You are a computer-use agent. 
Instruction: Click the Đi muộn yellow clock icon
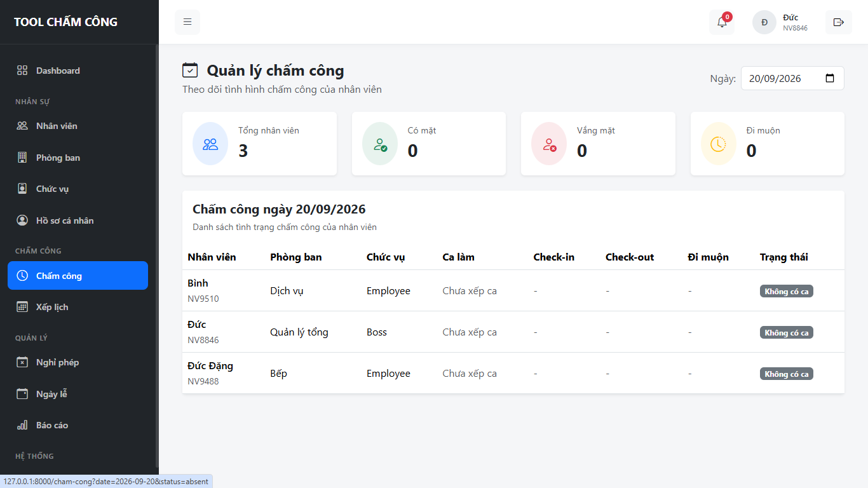[719, 144]
